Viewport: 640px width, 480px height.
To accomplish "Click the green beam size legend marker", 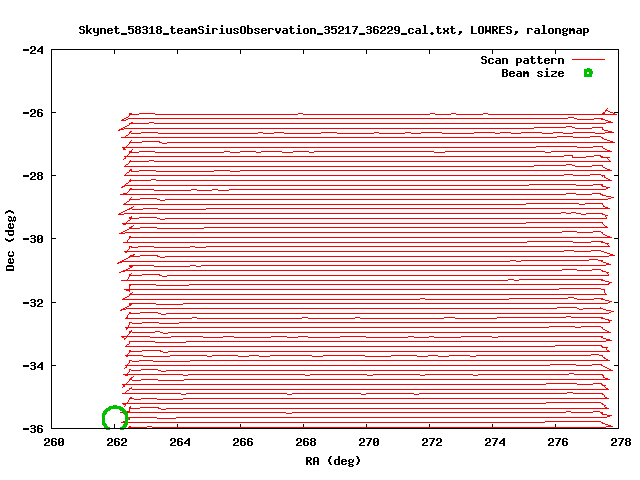I will point(588,73).
